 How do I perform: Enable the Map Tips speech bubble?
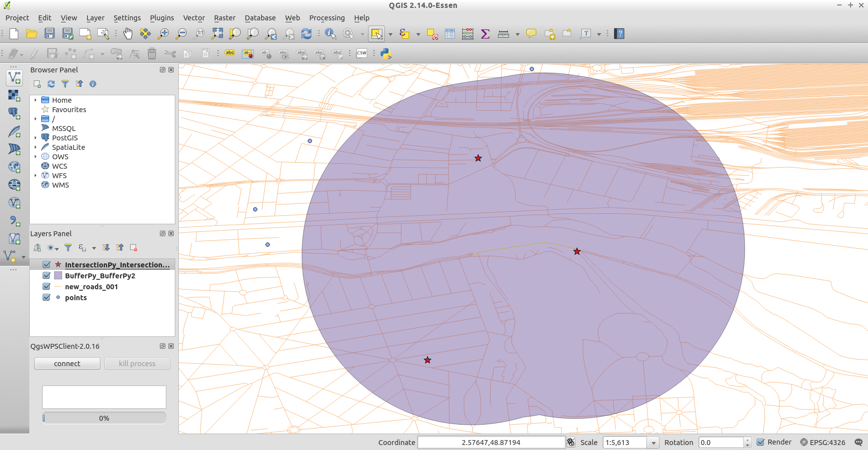click(531, 34)
